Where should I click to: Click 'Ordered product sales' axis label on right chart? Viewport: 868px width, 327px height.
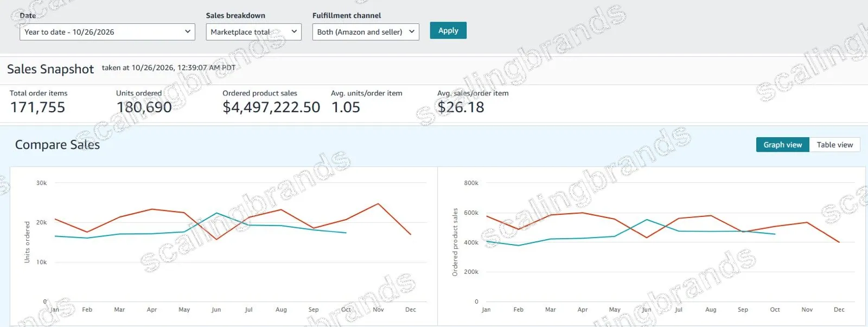455,242
